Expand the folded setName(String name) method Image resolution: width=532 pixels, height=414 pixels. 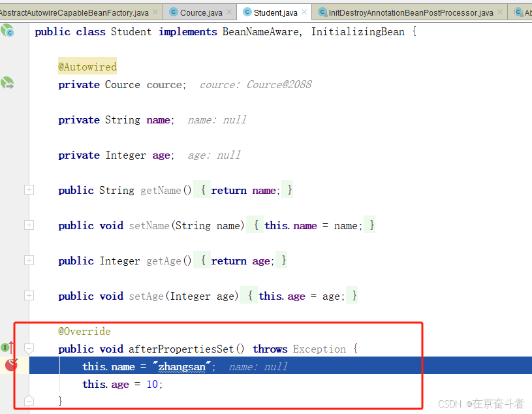(x=29, y=225)
